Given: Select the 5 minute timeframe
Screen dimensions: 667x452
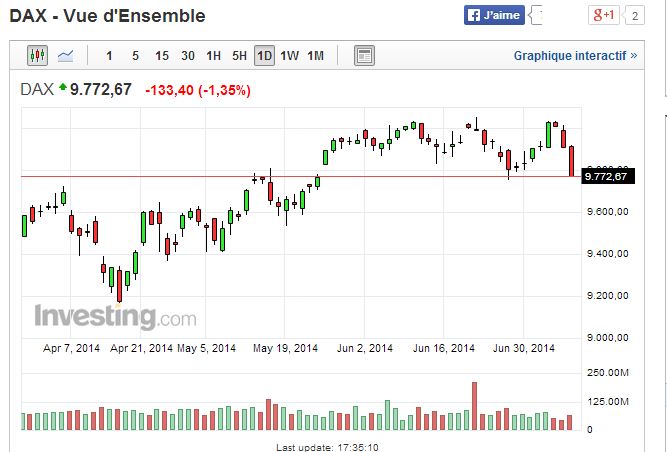Looking at the screenshot, I should tap(135, 55).
